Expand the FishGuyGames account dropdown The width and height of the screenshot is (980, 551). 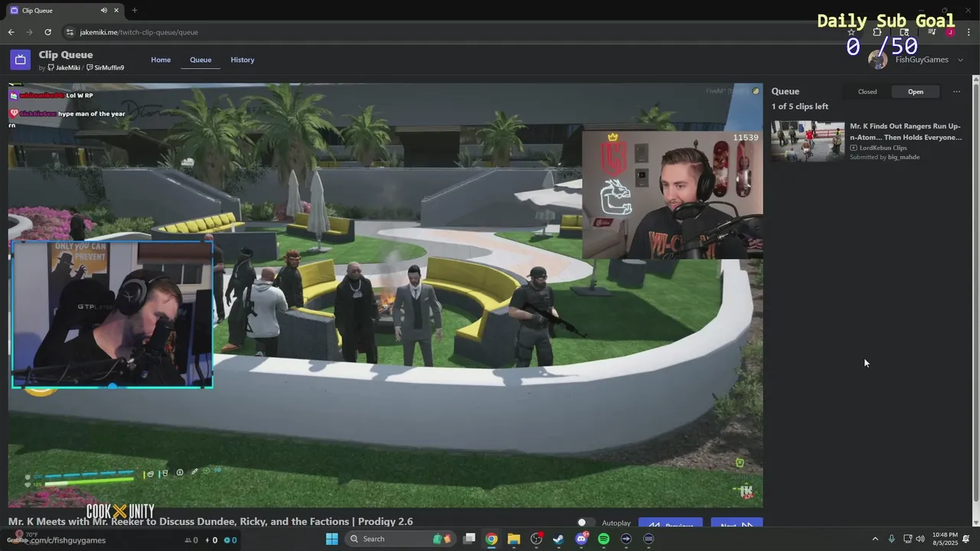point(961,60)
